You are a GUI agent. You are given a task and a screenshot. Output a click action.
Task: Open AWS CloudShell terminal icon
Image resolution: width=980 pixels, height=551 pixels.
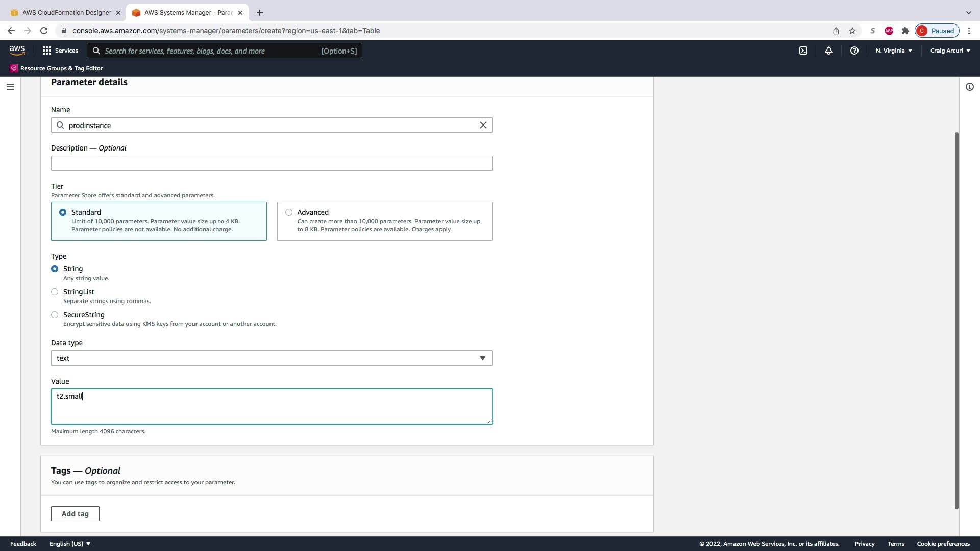[x=803, y=51]
